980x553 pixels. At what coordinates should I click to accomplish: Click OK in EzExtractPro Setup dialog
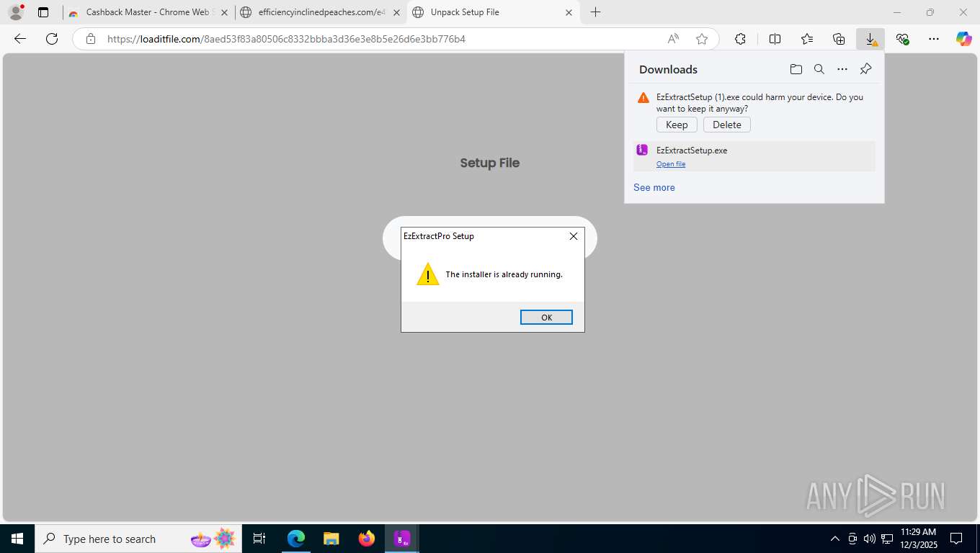pos(546,318)
